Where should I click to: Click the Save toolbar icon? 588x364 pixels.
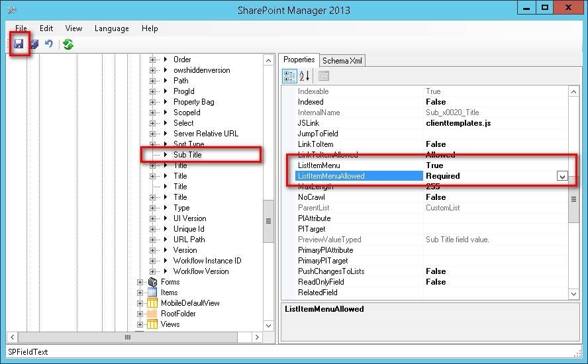pos(19,44)
